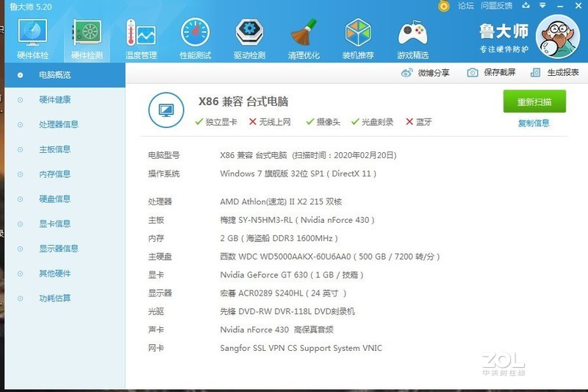The width and height of the screenshot is (588, 392).
Task: Open 论坛 forum link
Action: [466, 6]
